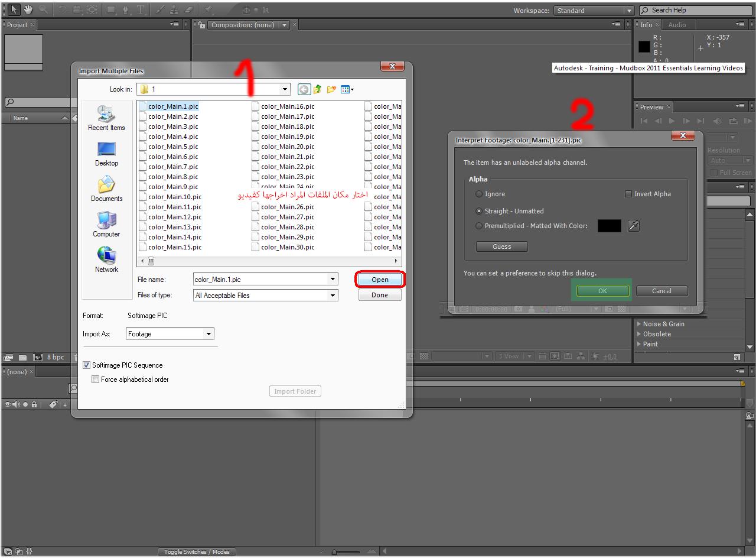This screenshot has height=558, width=756.
Task: Click OK in Interpret Footage dialog
Action: coord(602,291)
